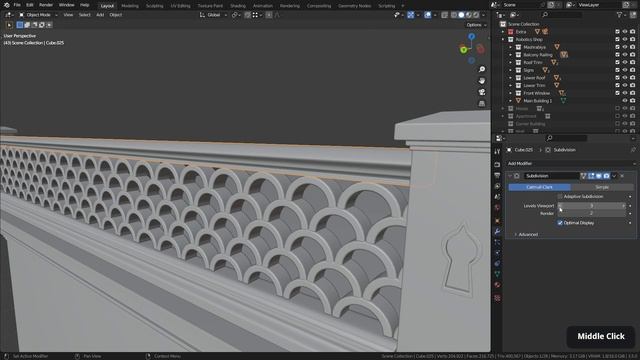Select Simple subdivision type

coord(602,187)
